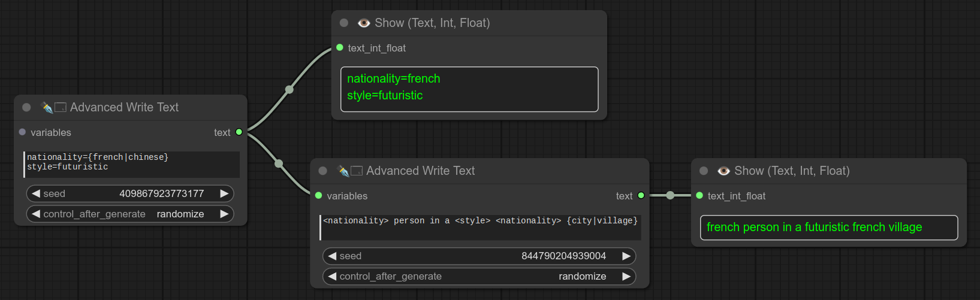This screenshot has height=300, width=980.
Task: Collapse the right Show node using its gray dot
Action: pos(704,171)
